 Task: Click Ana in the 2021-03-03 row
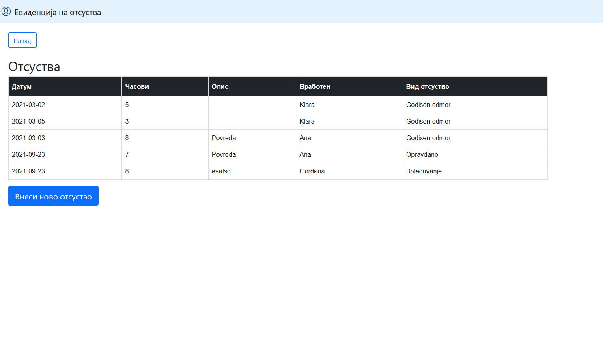(x=305, y=138)
